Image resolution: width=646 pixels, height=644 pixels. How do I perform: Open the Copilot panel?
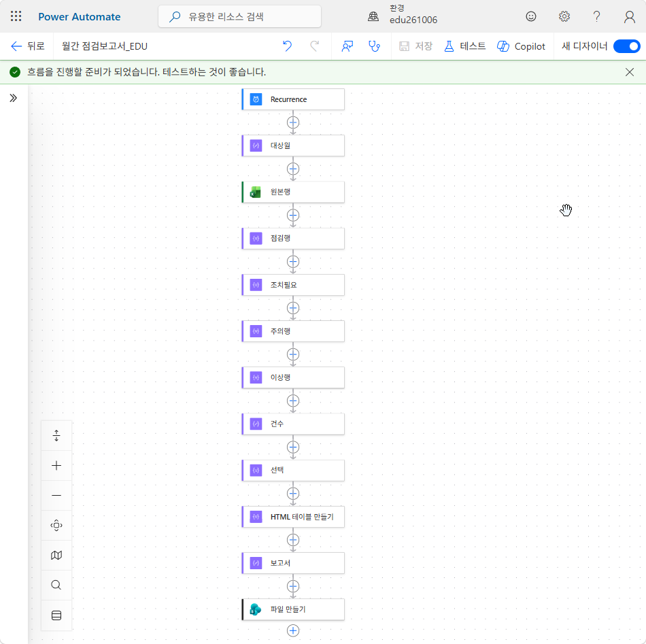point(521,46)
